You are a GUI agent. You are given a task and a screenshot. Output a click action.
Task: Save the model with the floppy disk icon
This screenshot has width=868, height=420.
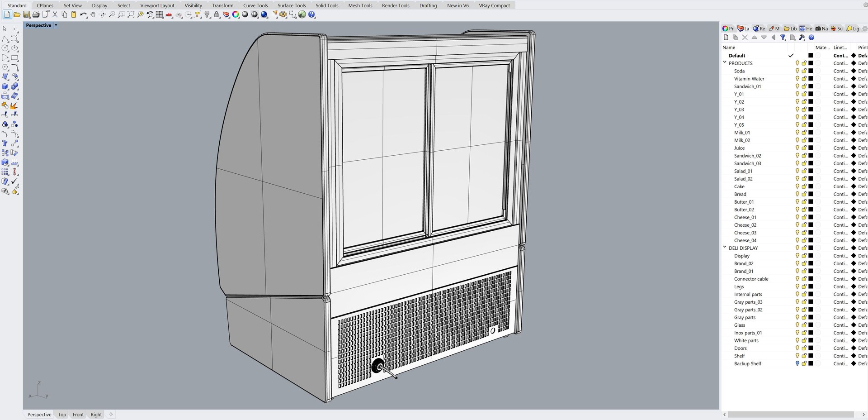(26, 14)
